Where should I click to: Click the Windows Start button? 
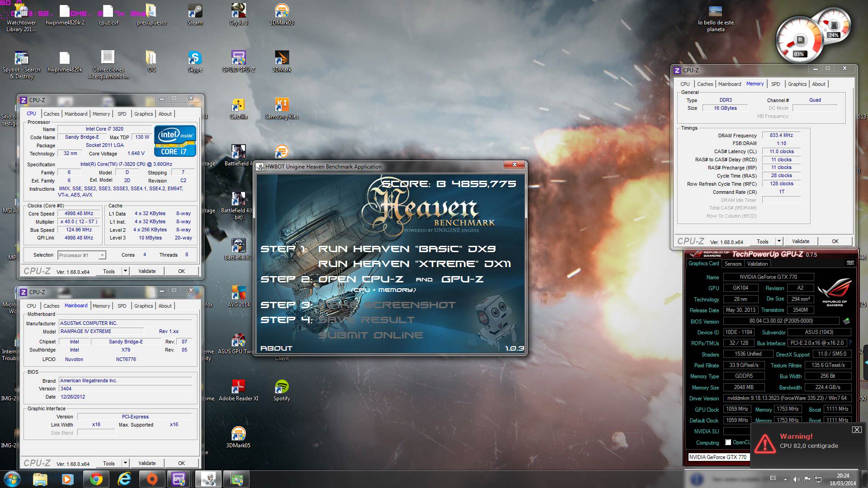point(12,479)
